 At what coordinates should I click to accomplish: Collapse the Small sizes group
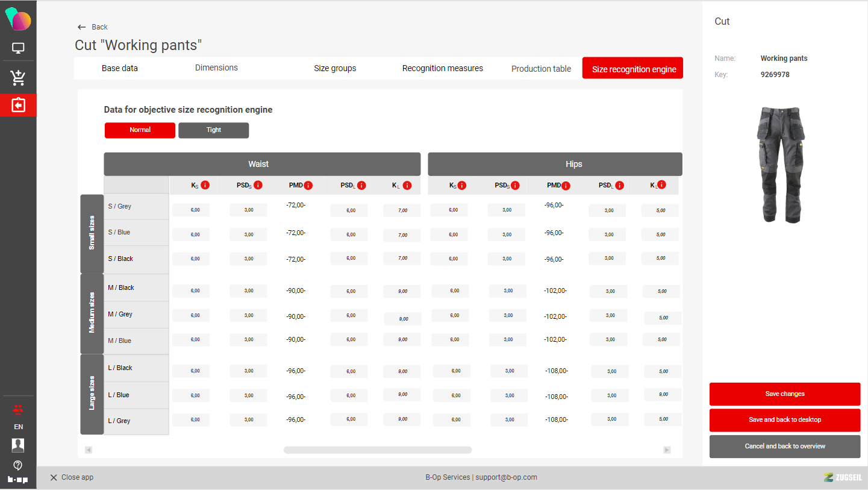coord(92,234)
